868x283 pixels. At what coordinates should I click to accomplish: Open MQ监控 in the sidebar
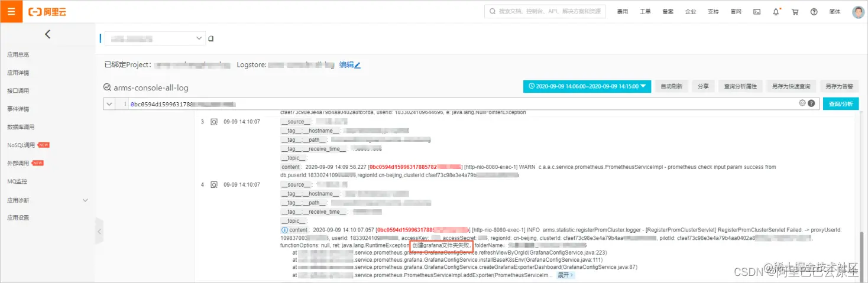17,181
